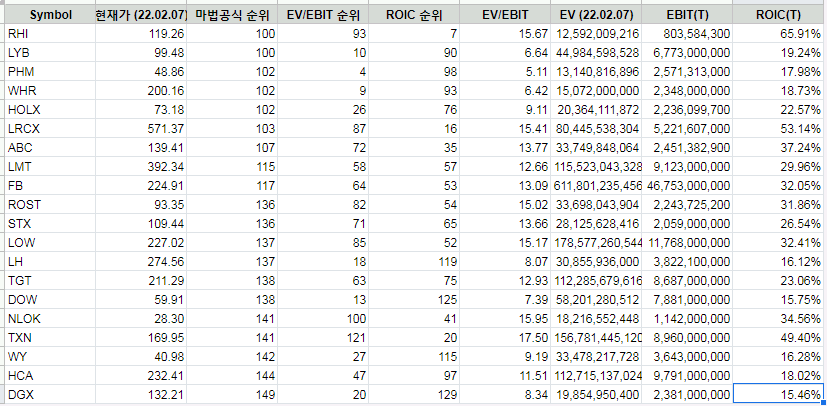Select the EV/EBIT 순위 header cell

pyautogui.click(x=323, y=15)
